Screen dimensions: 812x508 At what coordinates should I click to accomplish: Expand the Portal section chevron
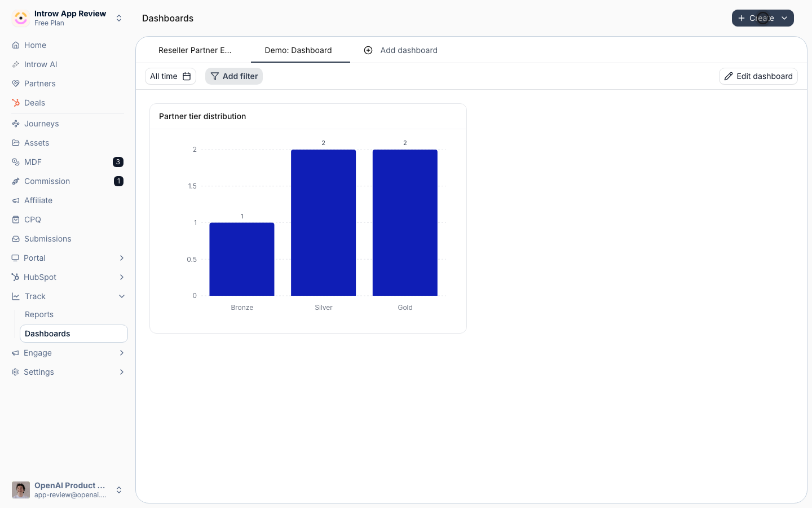(122, 258)
